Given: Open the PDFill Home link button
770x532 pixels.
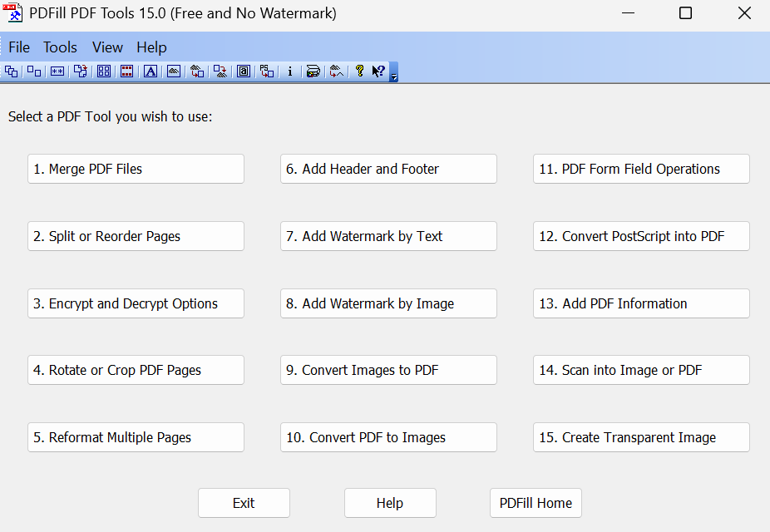Looking at the screenshot, I should click(x=536, y=503).
